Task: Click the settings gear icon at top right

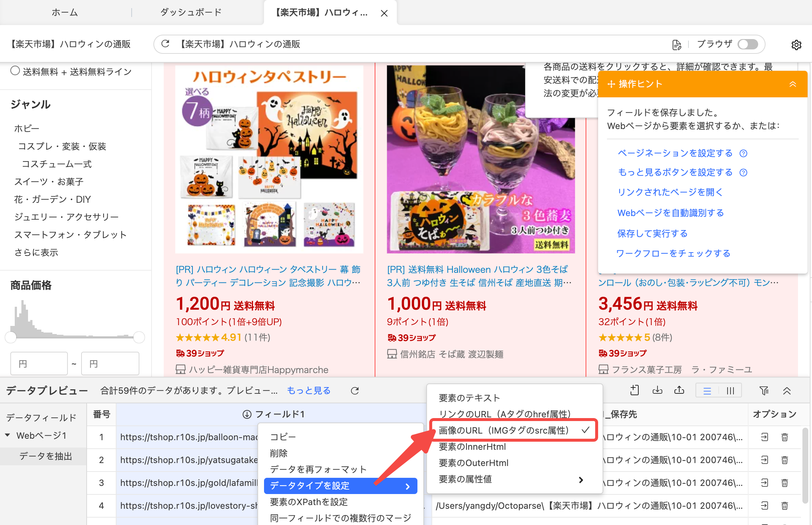Action: coord(796,45)
